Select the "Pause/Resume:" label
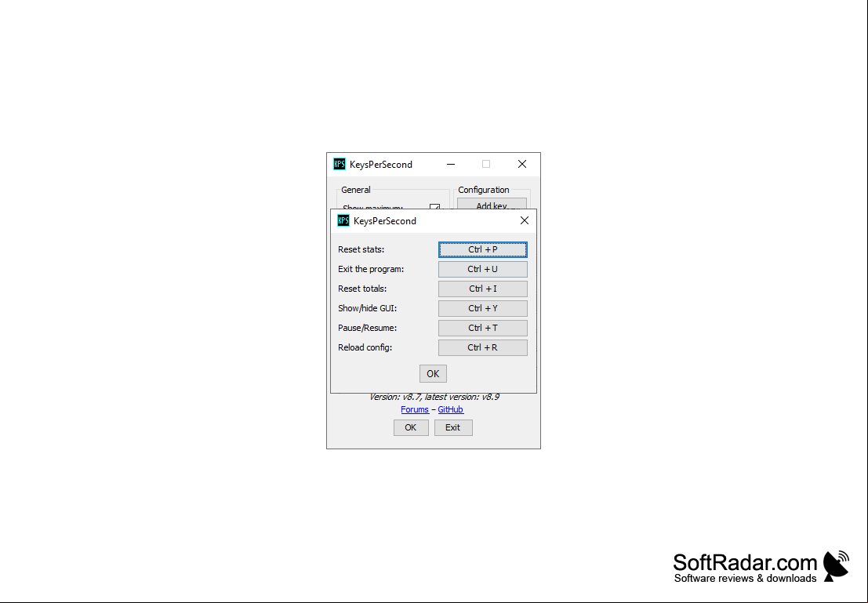Image resolution: width=868 pixels, height=603 pixels. (368, 329)
